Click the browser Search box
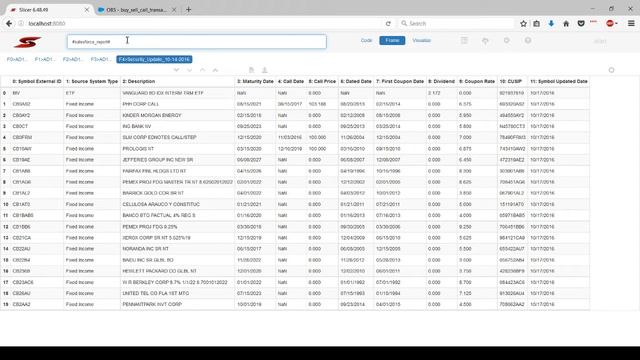Screen dimensions: 640x360 click(455, 24)
